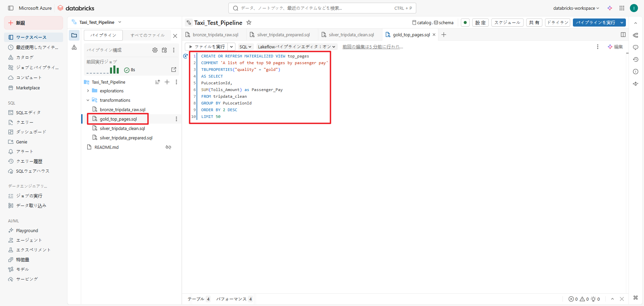Toggle the split editor view icon
Screen dimensions: 644x306
tap(623, 35)
